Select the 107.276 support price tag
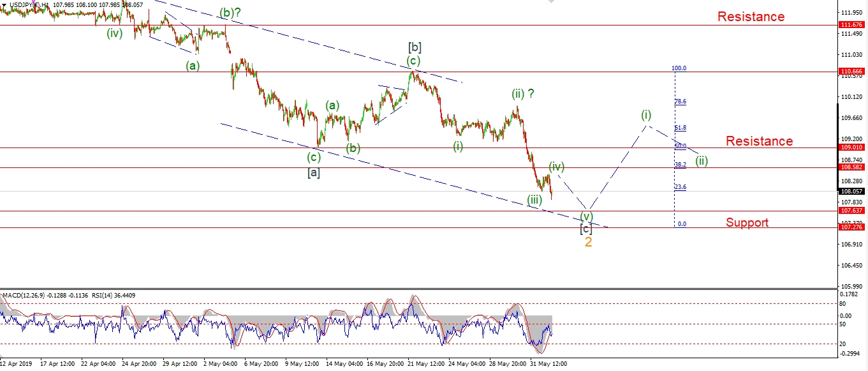 (x=853, y=227)
